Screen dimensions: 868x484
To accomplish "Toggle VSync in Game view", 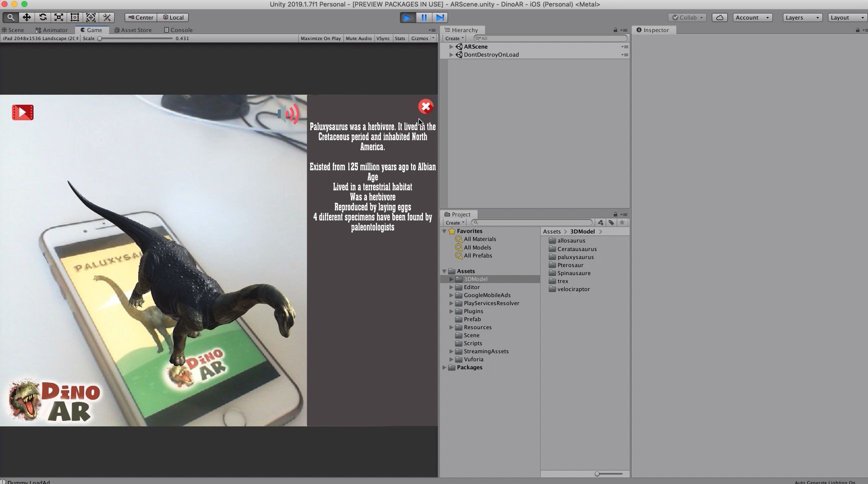I will (383, 39).
